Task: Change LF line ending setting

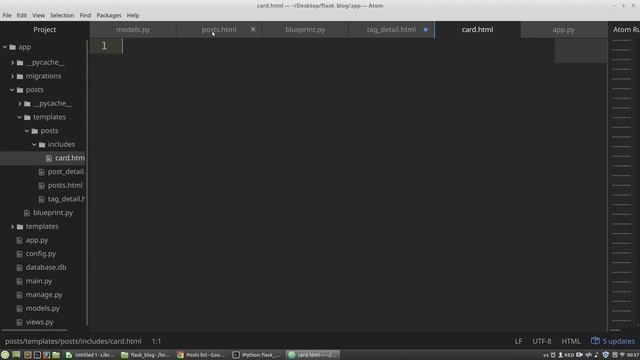Action: coord(518,341)
